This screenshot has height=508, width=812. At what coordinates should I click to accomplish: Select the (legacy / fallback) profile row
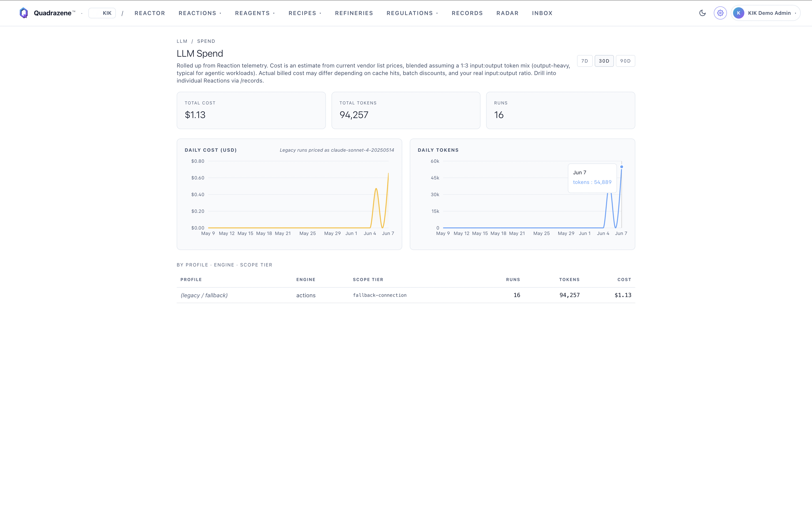coord(406,295)
